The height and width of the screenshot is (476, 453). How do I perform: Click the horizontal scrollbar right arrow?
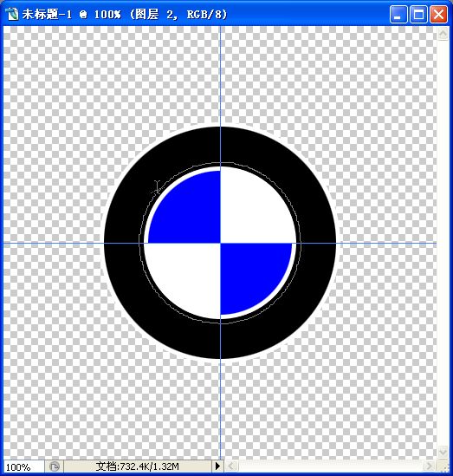tap(429, 466)
